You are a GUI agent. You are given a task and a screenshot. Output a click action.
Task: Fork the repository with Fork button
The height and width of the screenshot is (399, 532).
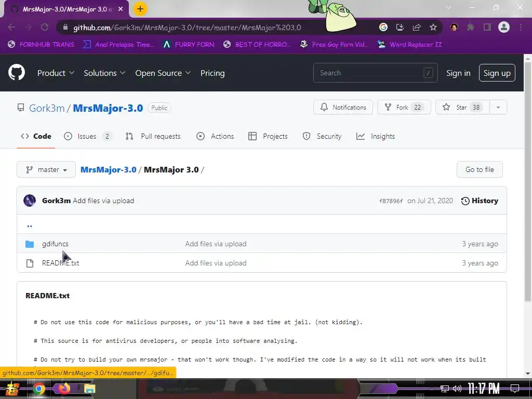click(404, 107)
